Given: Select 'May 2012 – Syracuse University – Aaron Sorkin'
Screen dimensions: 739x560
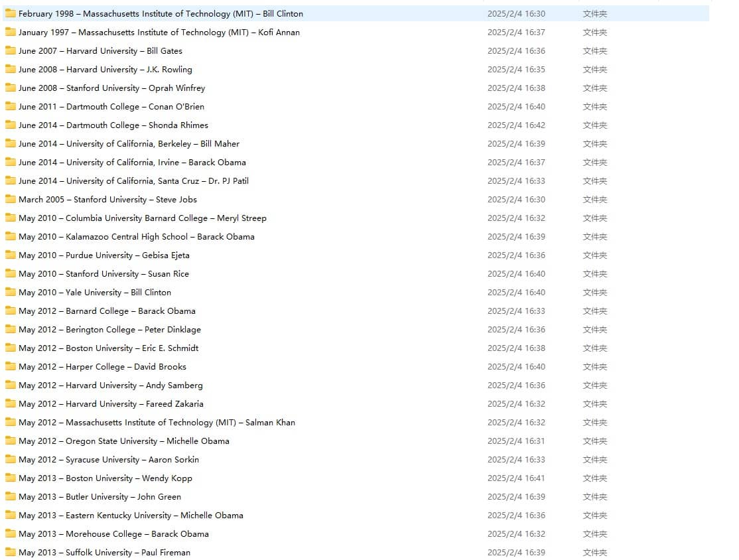Looking at the screenshot, I should [x=109, y=460].
